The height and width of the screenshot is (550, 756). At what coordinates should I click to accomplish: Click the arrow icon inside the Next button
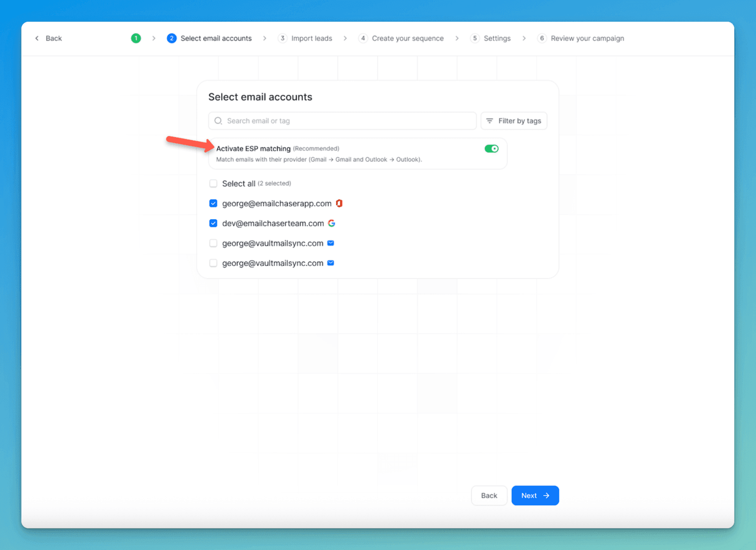point(546,496)
